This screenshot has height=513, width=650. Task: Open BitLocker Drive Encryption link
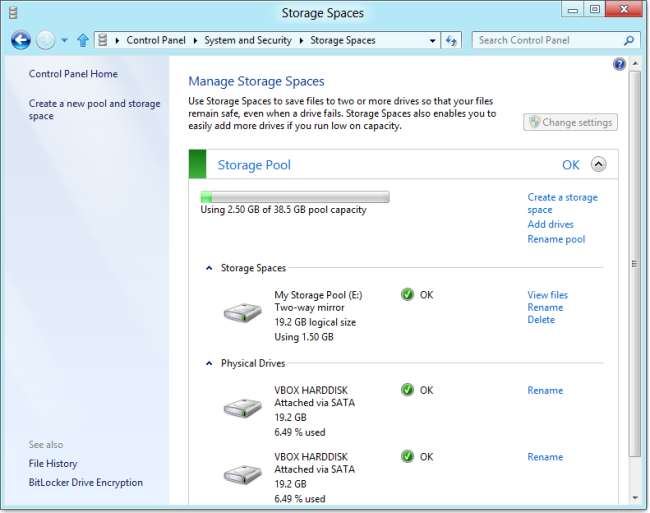(x=86, y=483)
